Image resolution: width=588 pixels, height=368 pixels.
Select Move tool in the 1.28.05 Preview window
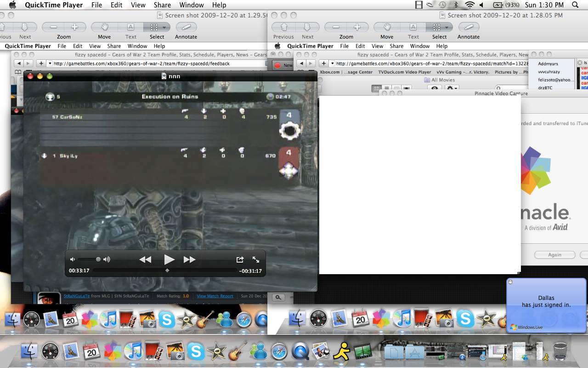coord(387,28)
